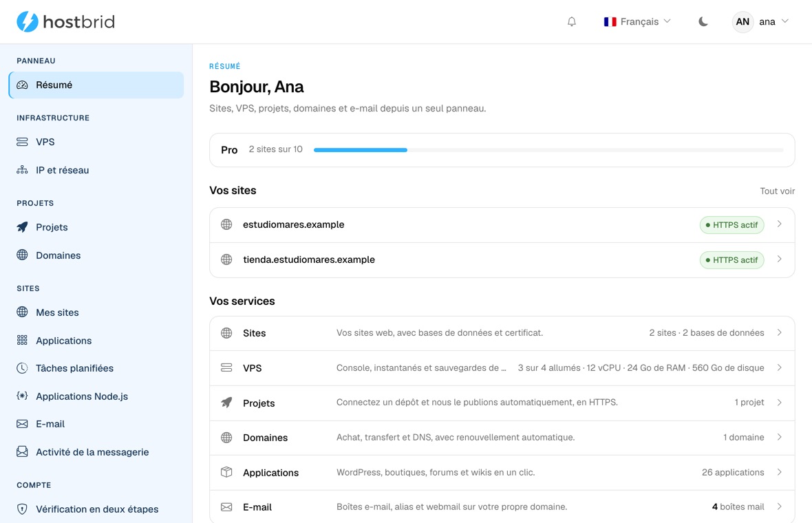Open Activité de la messagerie sidebar item
The height and width of the screenshot is (523, 812).
coord(96,452)
